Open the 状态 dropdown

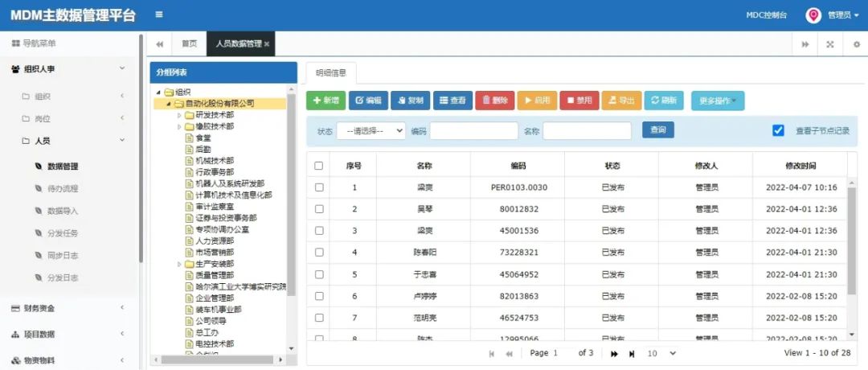(x=371, y=131)
